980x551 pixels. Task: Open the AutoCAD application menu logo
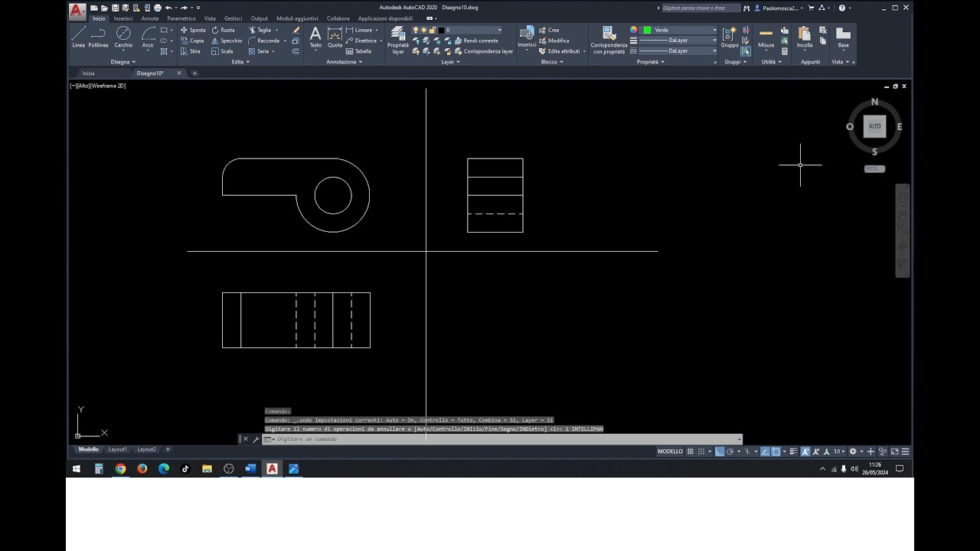tap(77, 10)
